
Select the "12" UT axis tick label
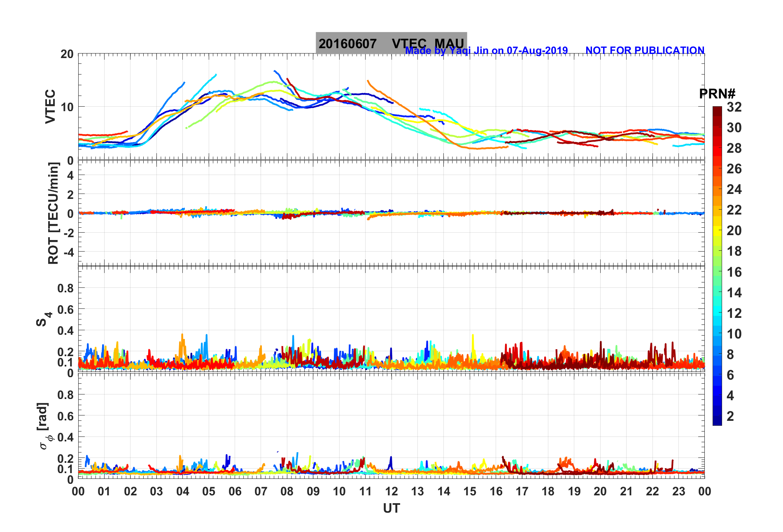click(391, 491)
